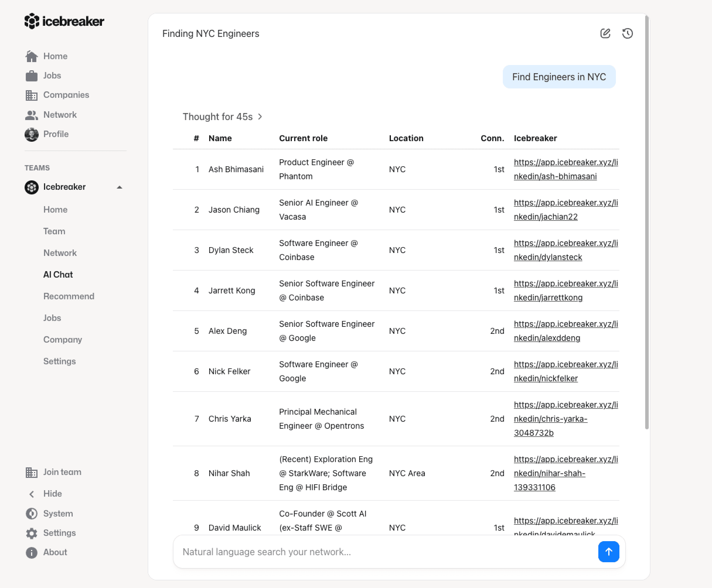Open chat history clock icon

(x=627, y=33)
